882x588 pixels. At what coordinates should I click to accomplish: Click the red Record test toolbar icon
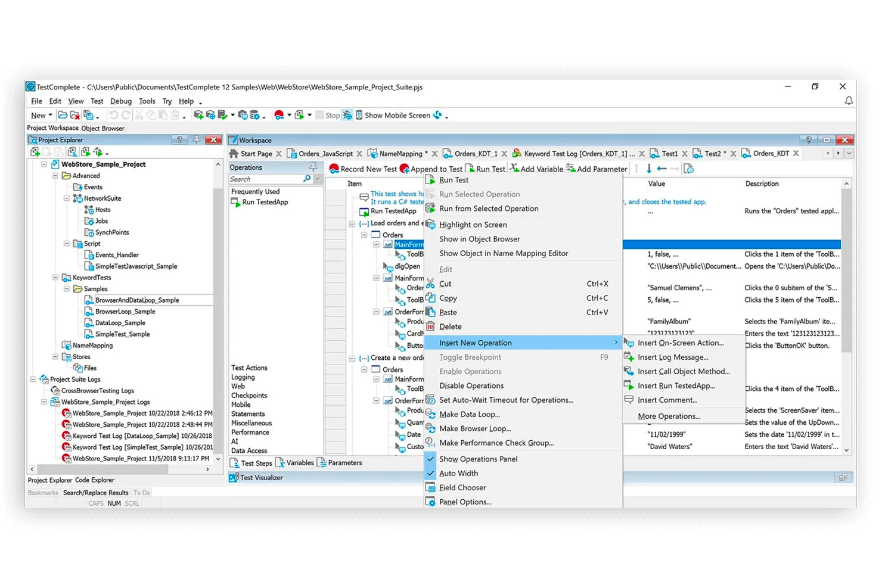279,115
